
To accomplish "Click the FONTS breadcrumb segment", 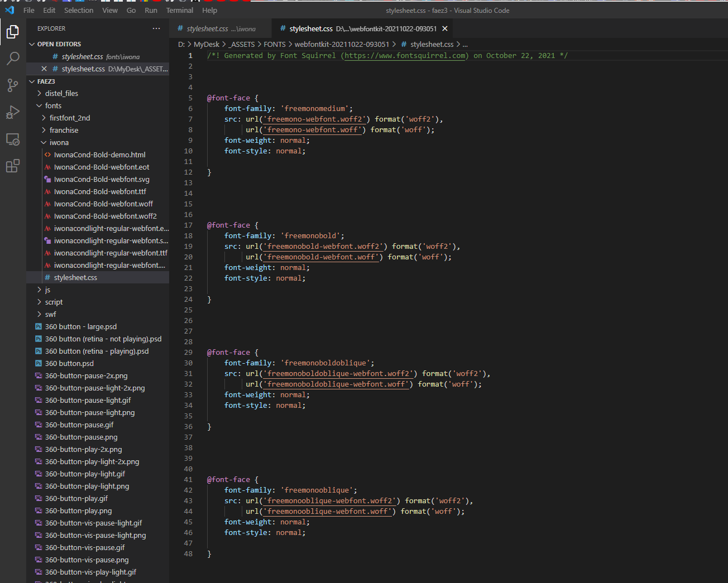I will [x=274, y=44].
